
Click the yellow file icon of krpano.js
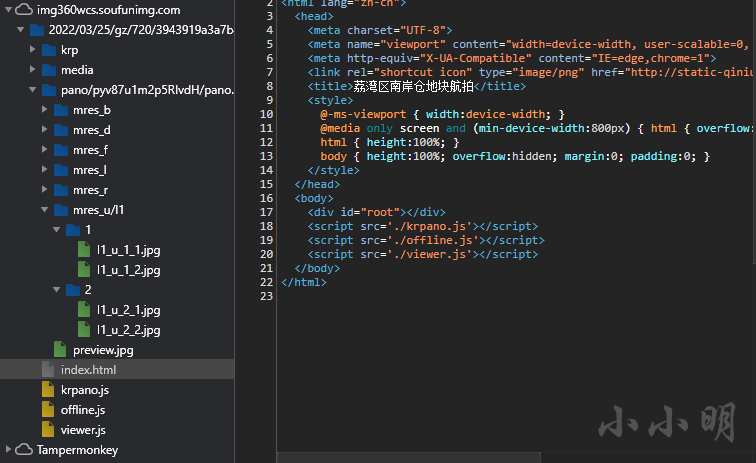coord(48,389)
